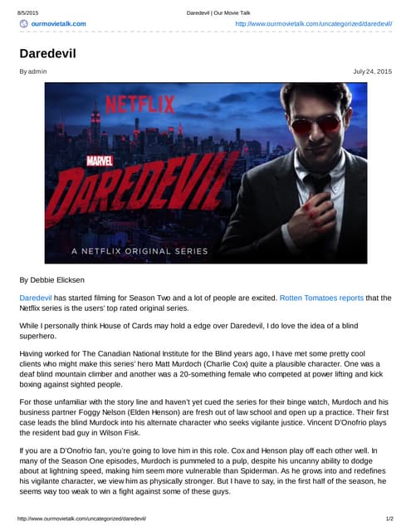Viewport: 411px width, 532px height.
Task: Click the ourmovietalk.com site icon
Action: point(24,24)
